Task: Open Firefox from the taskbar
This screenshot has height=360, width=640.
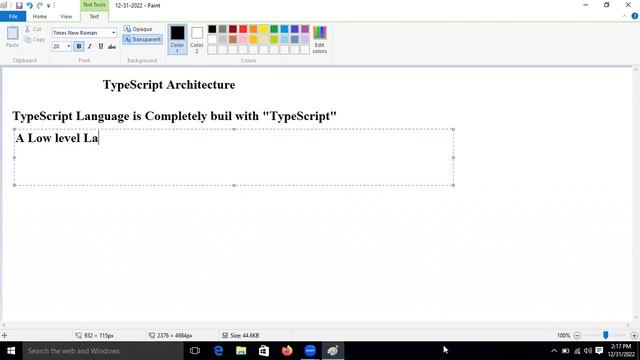Action: (287, 351)
